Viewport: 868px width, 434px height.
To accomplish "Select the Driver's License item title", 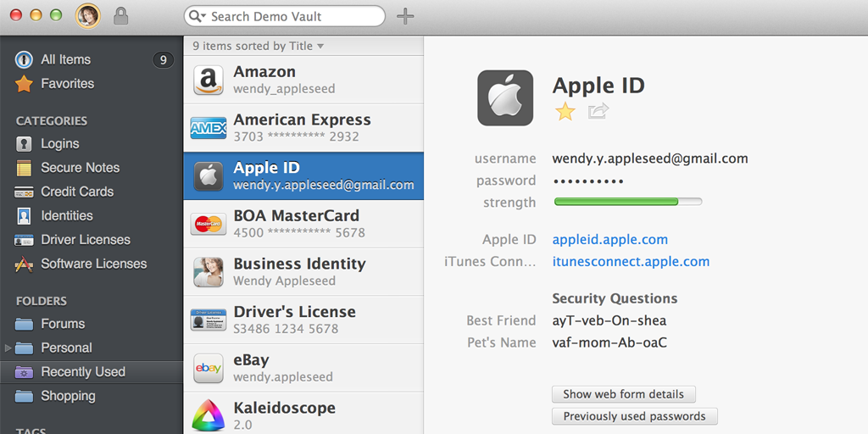I will [x=294, y=312].
